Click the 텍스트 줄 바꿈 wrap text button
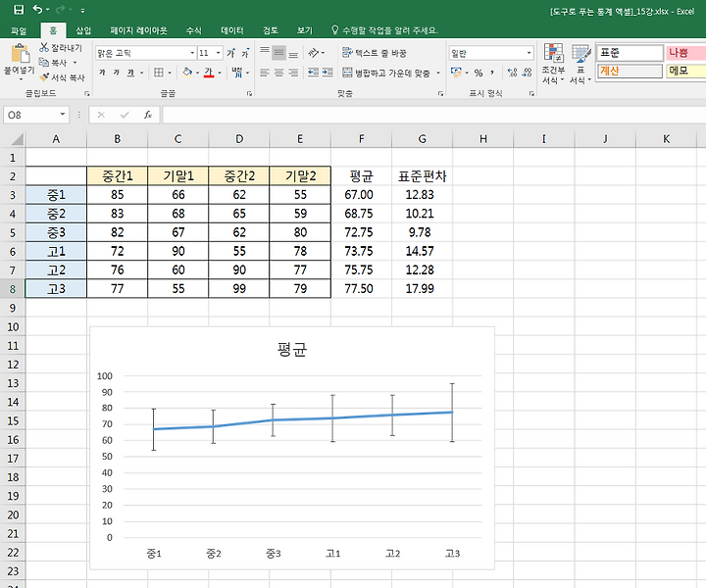Image resolution: width=706 pixels, height=588 pixels. click(375, 53)
